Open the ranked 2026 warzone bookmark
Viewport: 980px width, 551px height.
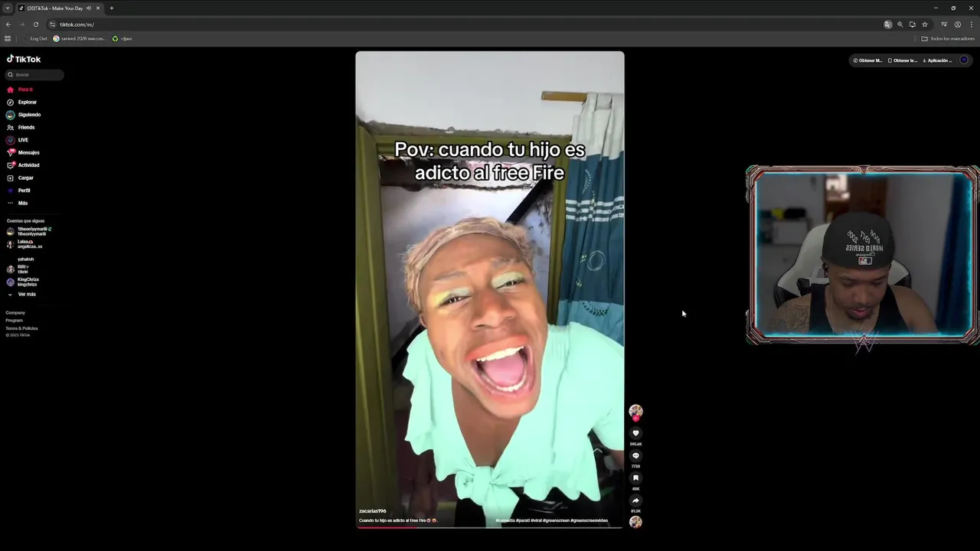point(80,38)
